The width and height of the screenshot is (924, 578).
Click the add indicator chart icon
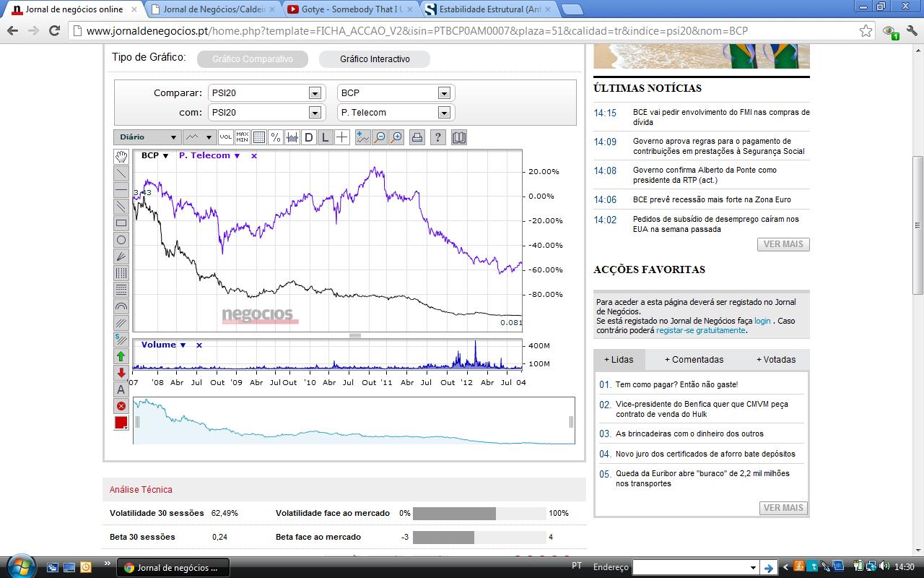362,137
